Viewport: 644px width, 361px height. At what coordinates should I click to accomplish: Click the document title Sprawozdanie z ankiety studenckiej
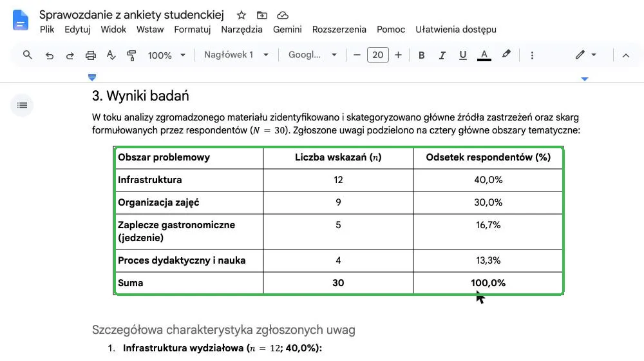click(131, 15)
